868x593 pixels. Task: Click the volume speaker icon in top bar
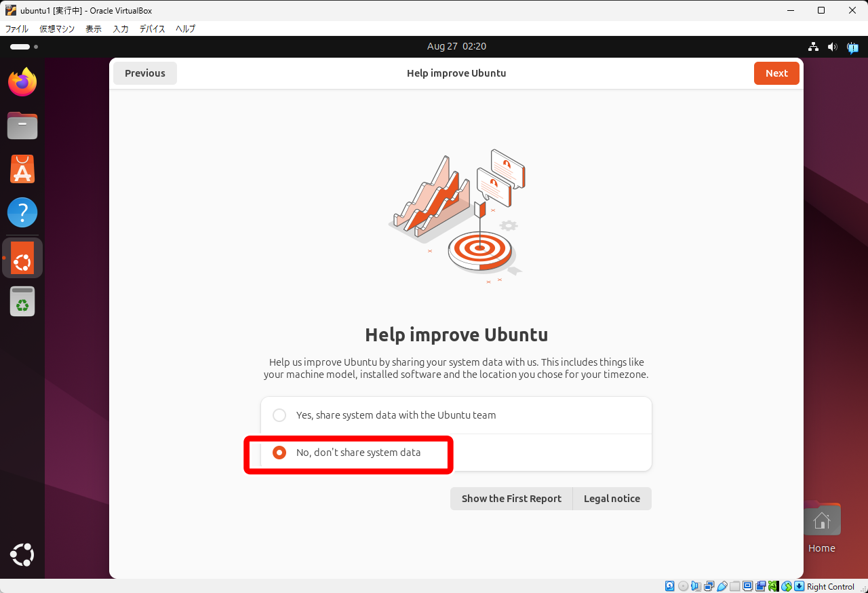pos(833,47)
